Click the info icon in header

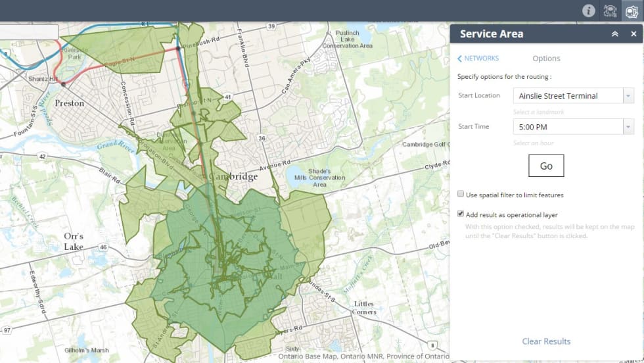coord(589,11)
